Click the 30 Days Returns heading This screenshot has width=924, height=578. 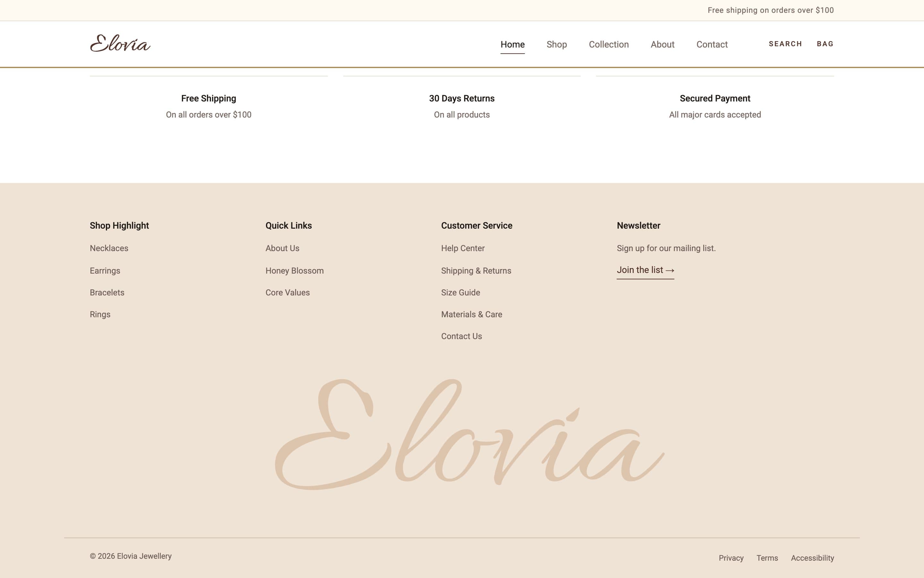click(462, 98)
